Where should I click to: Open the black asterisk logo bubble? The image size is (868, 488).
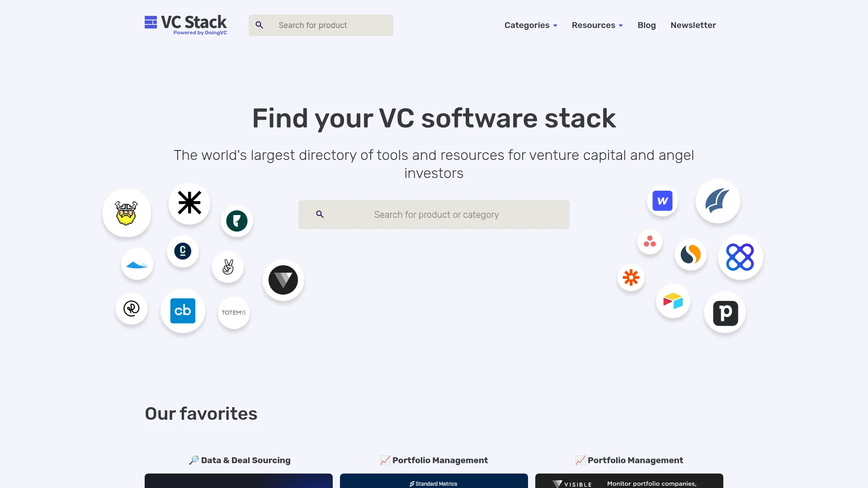coord(189,203)
